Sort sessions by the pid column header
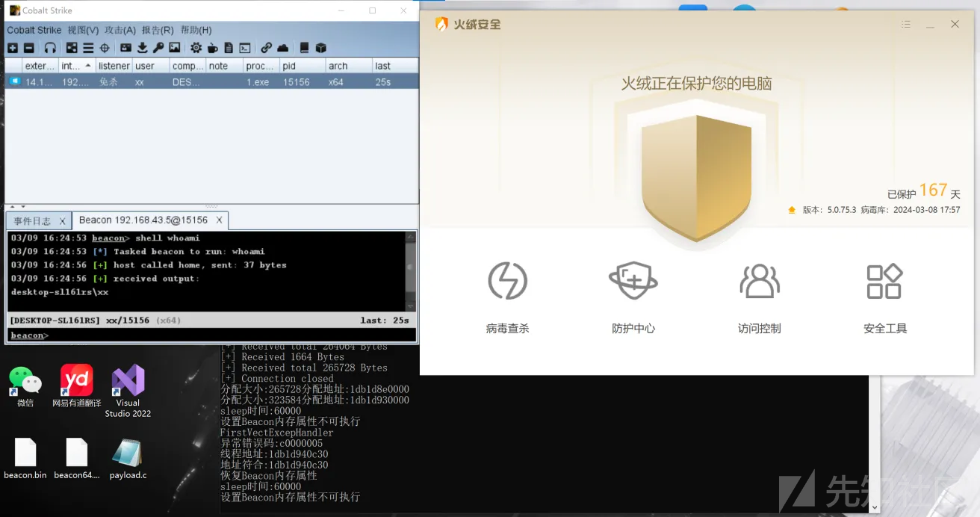This screenshot has height=517, width=980. tap(303, 66)
